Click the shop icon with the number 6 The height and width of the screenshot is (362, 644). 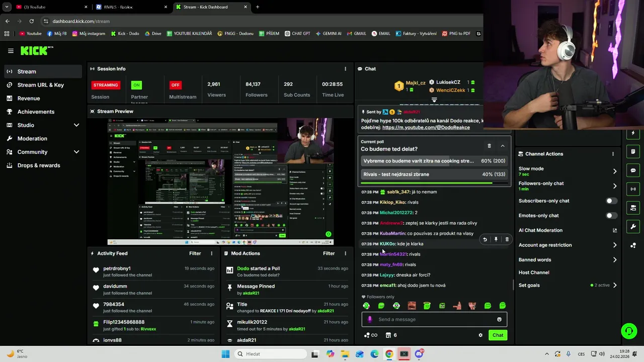pos(391,335)
